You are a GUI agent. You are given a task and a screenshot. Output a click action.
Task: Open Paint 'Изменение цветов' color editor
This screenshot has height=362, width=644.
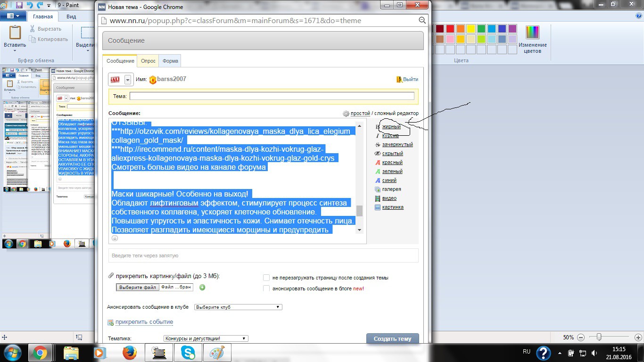coord(532,40)
